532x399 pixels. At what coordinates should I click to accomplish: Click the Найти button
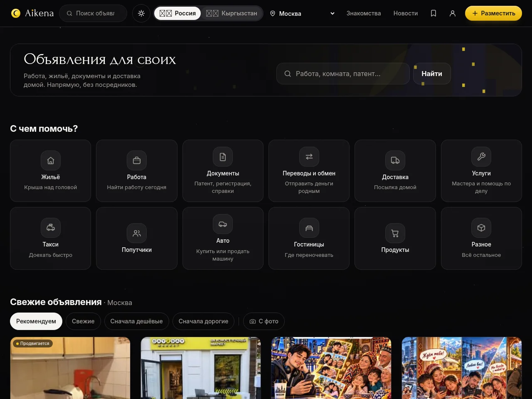tap(432, 74)
